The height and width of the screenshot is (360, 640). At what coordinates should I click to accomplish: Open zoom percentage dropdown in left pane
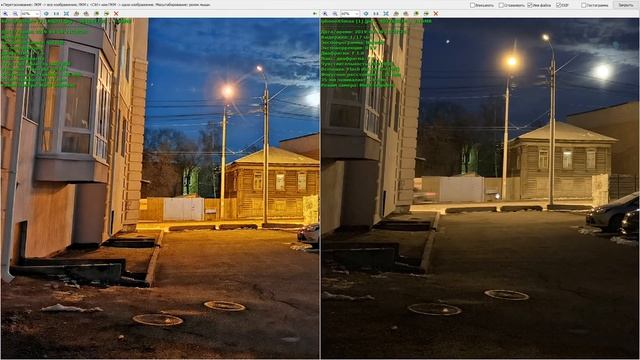pos(37,13)
